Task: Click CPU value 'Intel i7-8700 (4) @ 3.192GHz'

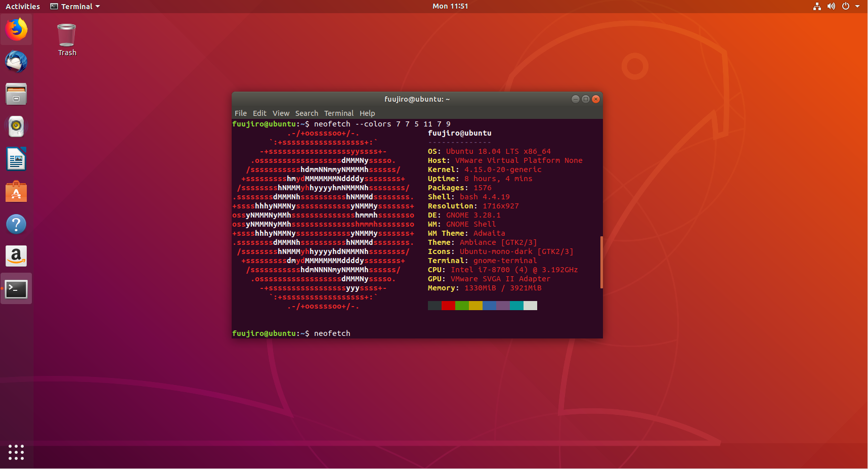Action: pyautogui.click(x=514, y=270)
